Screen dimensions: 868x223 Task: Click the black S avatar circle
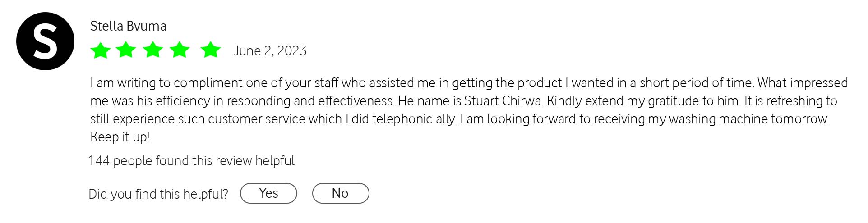(45, 41)
